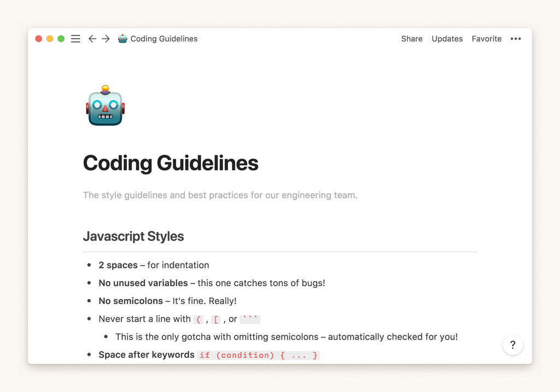This screenshot has height=392, width=560.
Task: Change the large robot page icon
Action: click(106, 106)
